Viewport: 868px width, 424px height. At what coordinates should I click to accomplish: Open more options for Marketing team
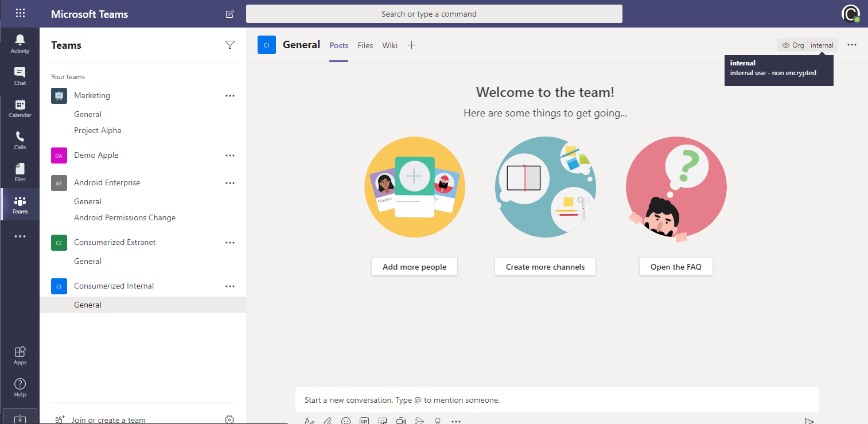tap(230, 96)
